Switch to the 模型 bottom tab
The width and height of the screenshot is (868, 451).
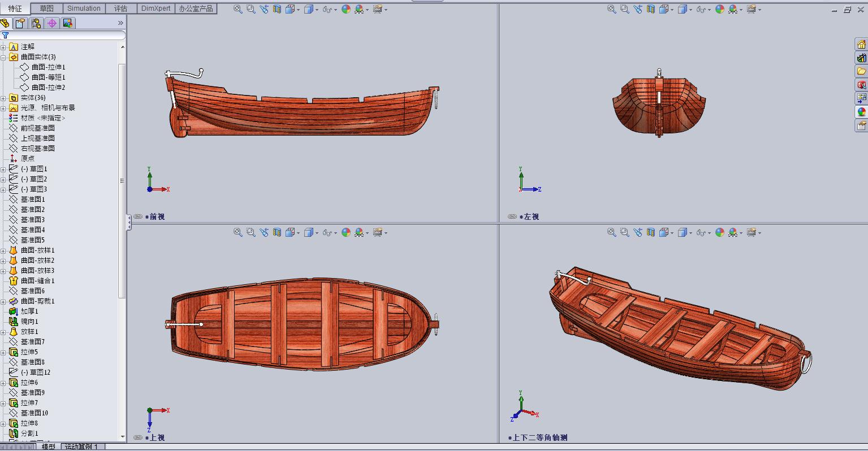point(49,447)
